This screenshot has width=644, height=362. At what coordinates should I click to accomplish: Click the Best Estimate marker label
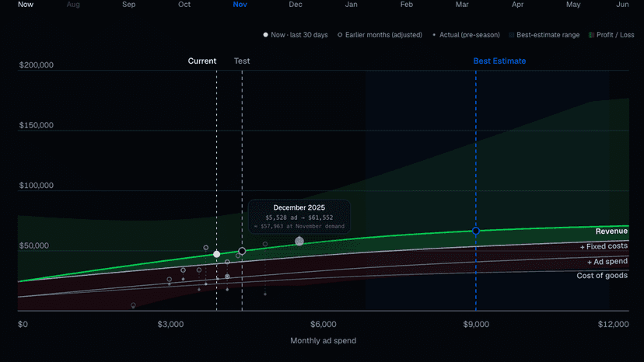pyautogui.click(x=499, y=61)
